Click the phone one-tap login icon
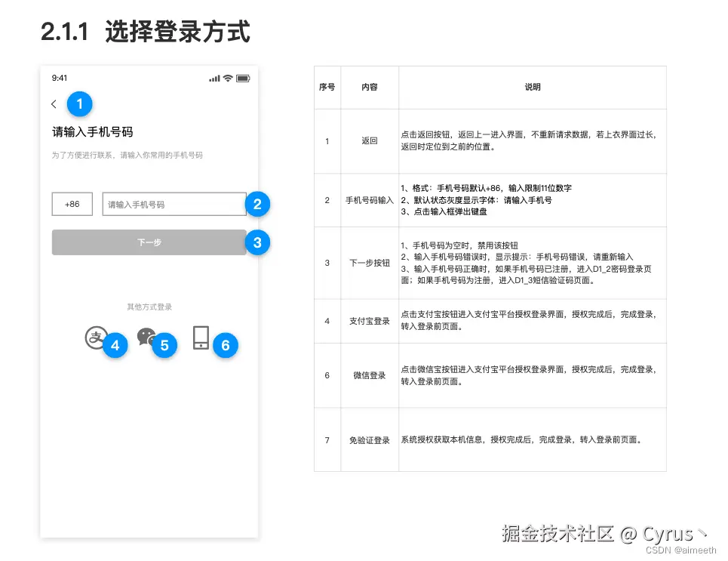The width and height of the screenshot is (728, 561). [201, 338]
